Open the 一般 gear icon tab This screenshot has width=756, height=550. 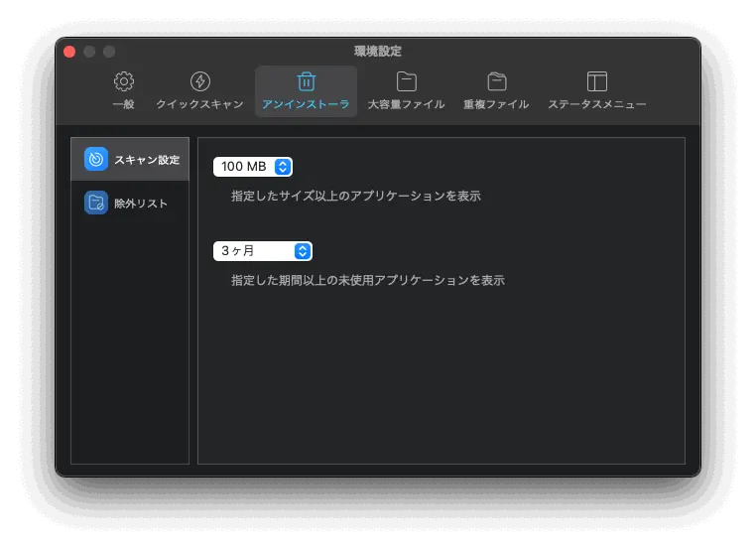[x=124, y=81]
